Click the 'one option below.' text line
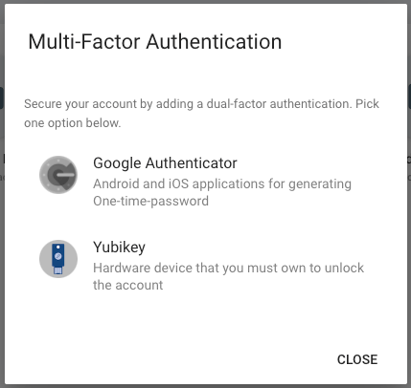Screen dimensions: 411x388 point(72,123)
